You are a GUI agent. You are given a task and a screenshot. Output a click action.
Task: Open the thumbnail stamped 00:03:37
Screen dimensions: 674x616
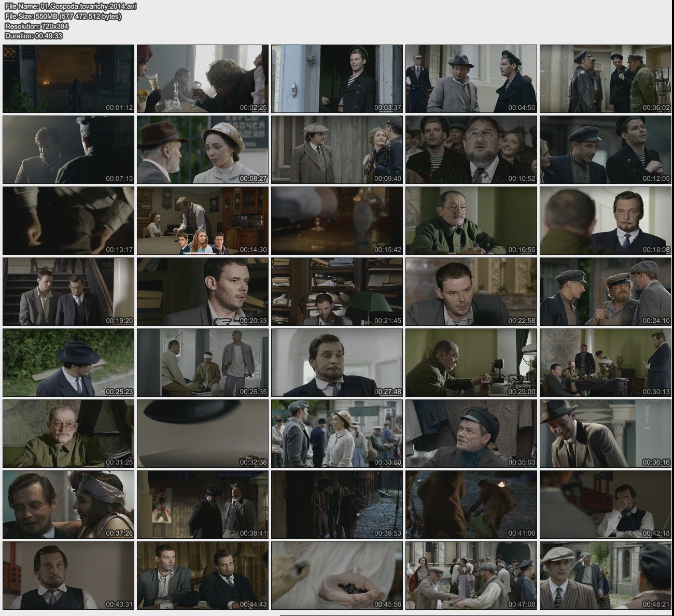point(337,79)
